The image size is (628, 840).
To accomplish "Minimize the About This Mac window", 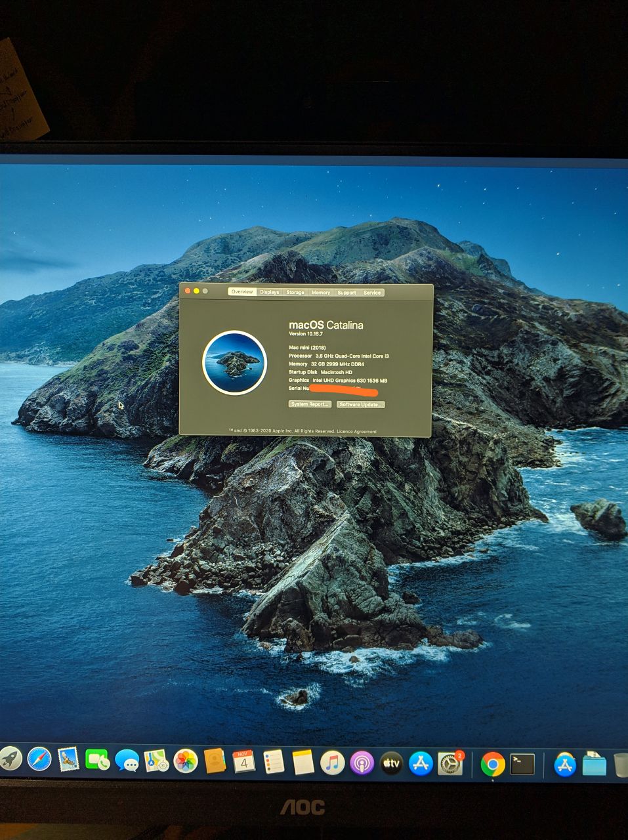I will pos(196,291).
